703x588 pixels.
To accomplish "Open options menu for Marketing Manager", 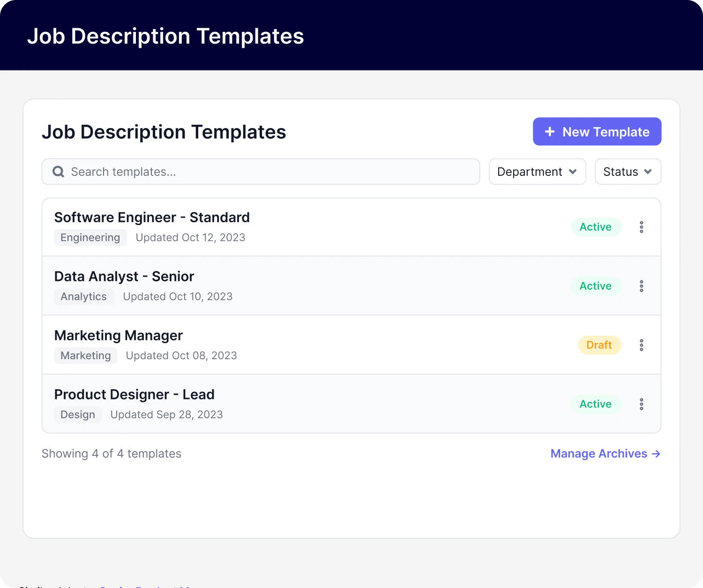I will click(641, 345).
